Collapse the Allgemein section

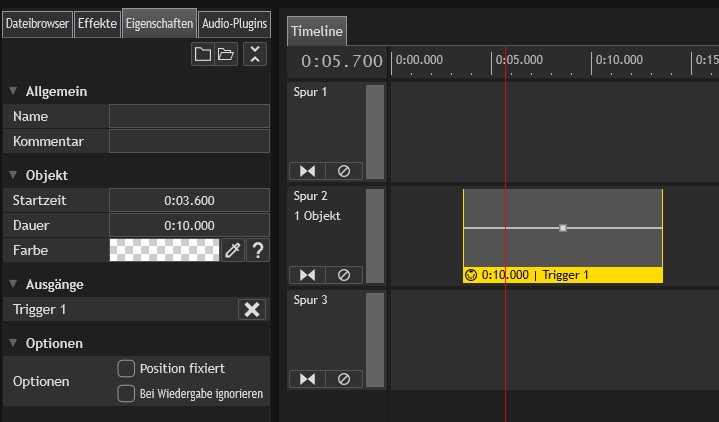[13, 91]
